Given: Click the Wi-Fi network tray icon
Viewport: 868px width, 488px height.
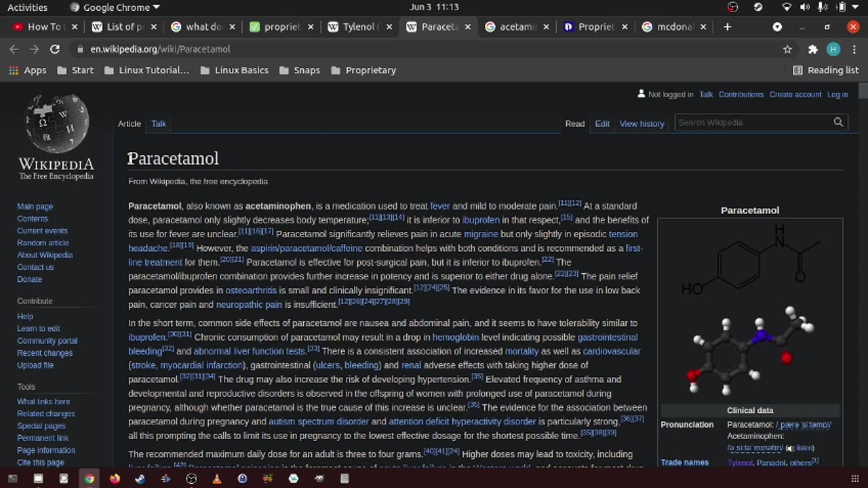Looking at the screenshot, I should pos(787,7).
